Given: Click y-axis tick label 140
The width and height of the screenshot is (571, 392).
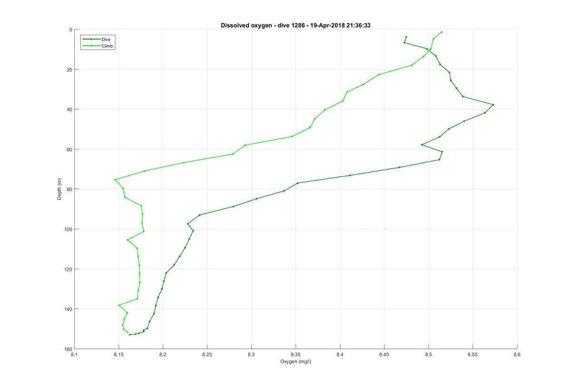Looking at the screenshot, I should 68,309.
